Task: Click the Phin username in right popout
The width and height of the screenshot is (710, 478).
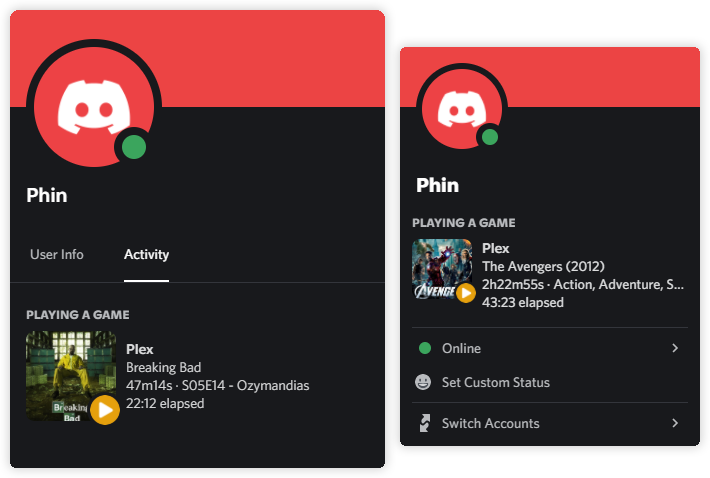Action: (437, 185)
